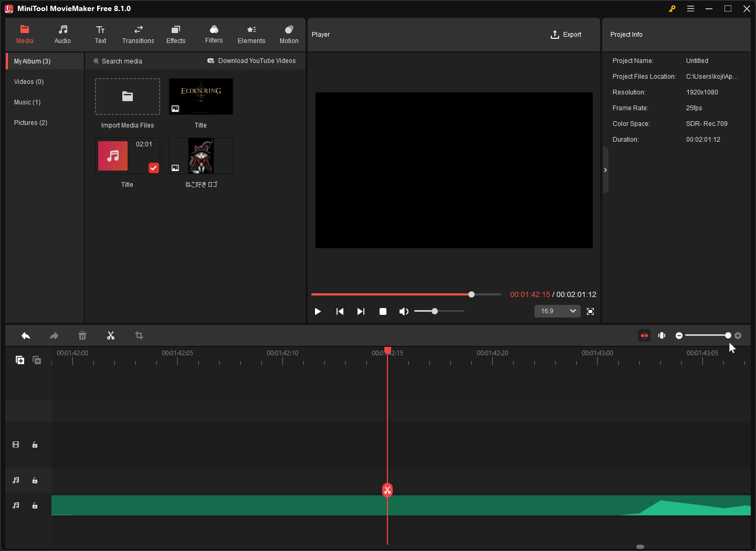Collapse the Project Info panel
Viewport: 756px width, 551px height.
(x=605, y=170)
